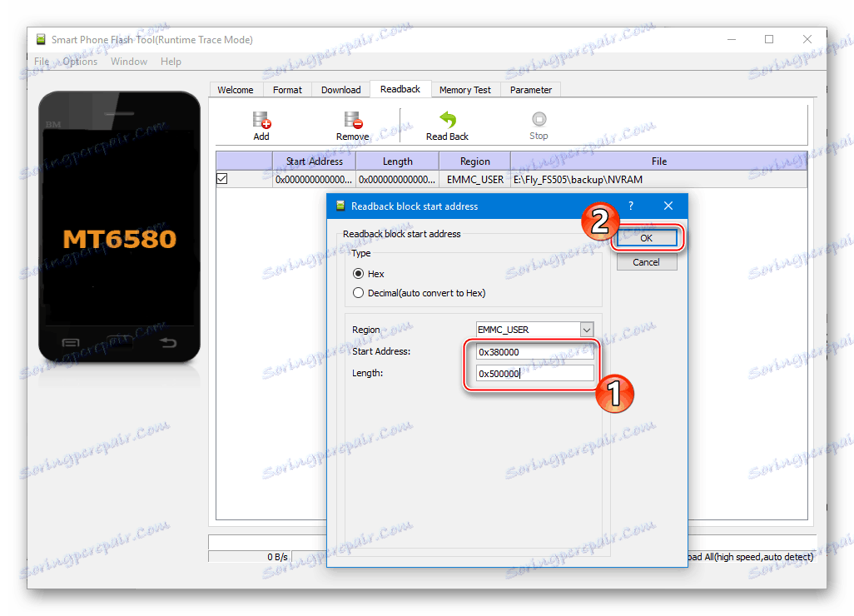854x616 pixels.
Task: Click the Readback dialog title bar icon
Action: (x=340, y=206)
